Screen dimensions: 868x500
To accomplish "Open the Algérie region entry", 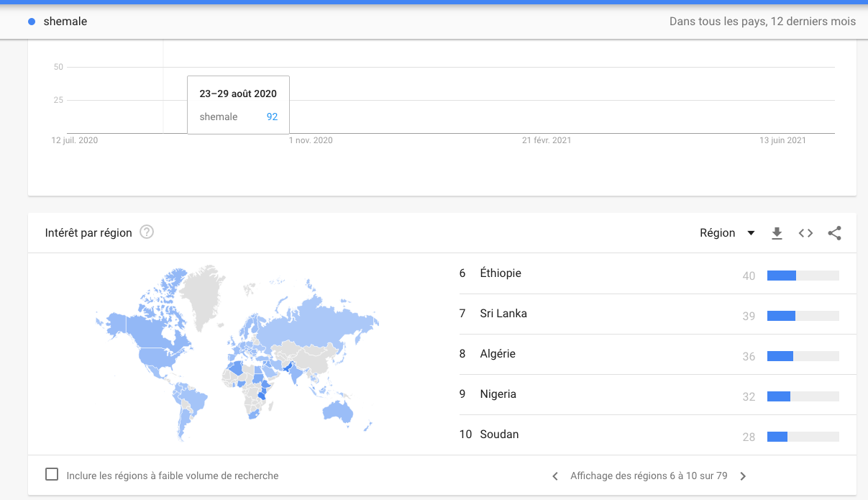I will [x=658, y=355].
